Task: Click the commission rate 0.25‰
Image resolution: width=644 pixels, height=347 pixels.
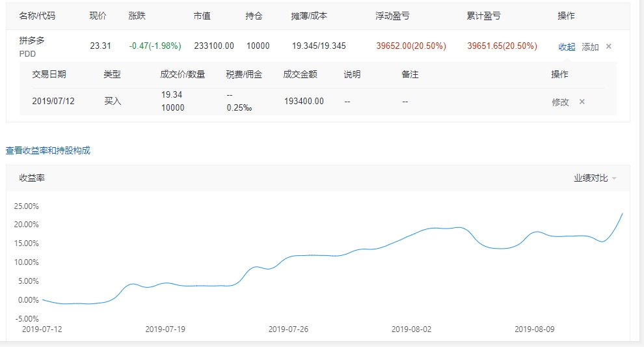Action: pyautogui.click(x=239, y=107)
